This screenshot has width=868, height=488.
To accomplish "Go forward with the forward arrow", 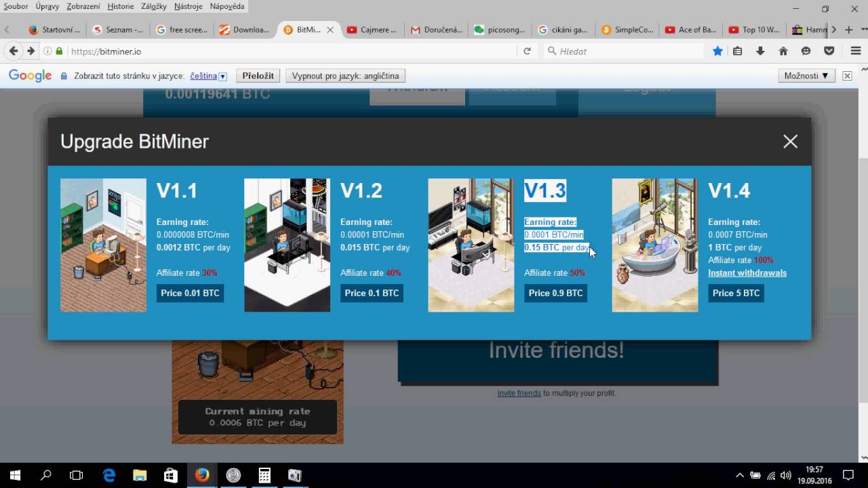I will pyautogui.click(x=31, y=51).
